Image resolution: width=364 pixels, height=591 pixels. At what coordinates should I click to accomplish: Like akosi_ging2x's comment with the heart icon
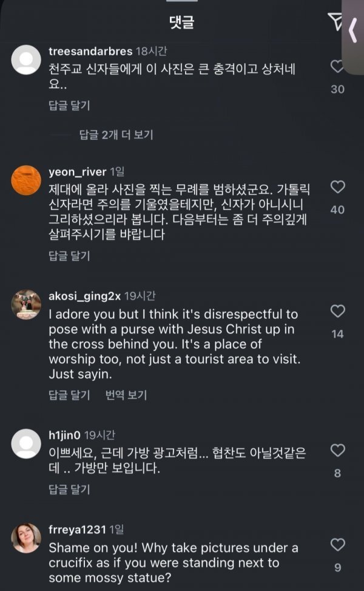pos(338,312)
